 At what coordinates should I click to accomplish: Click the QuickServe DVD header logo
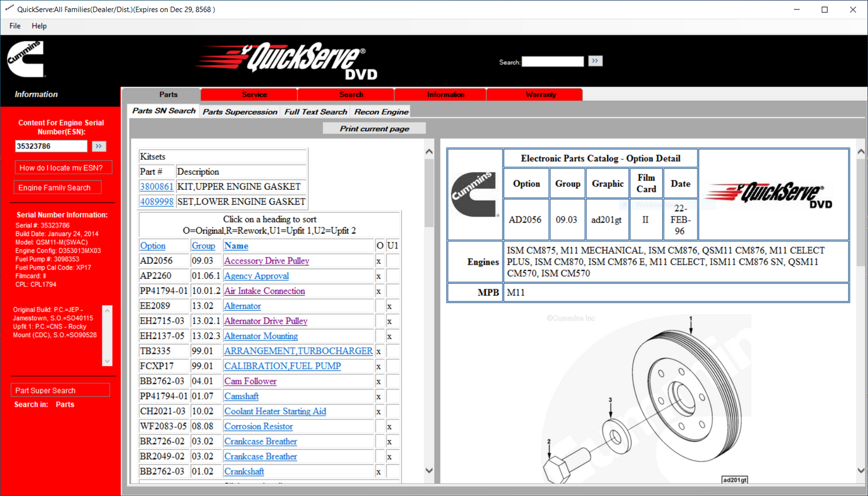(287, 61)
